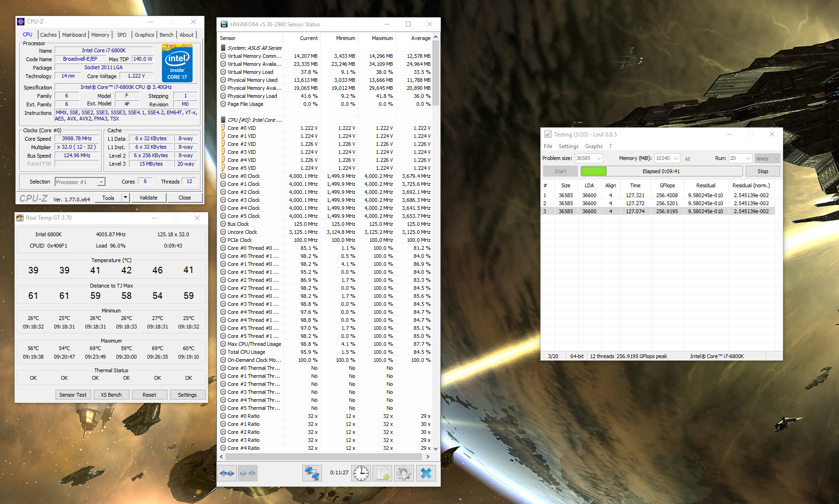The height and width of the screenshot is (504, 839).
Task: Click the blue X icon in HWiNFO toolbar
Action: 426,473
